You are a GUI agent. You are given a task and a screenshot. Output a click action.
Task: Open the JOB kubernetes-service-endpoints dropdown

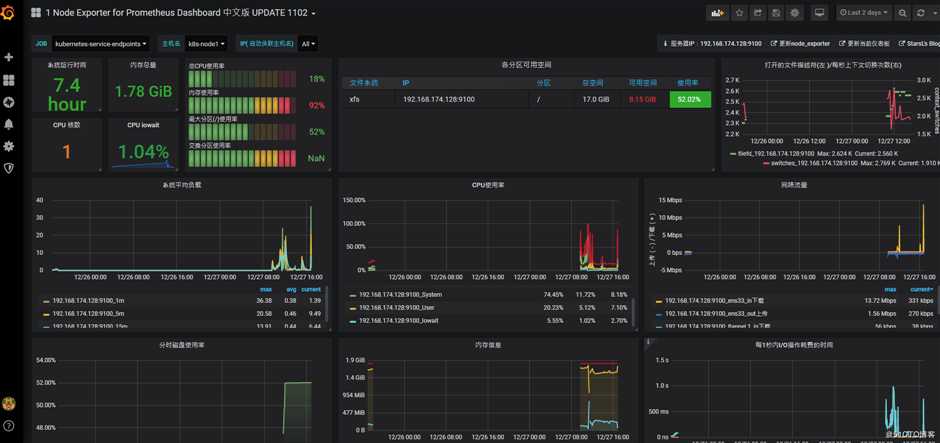(x=101, y=44)
